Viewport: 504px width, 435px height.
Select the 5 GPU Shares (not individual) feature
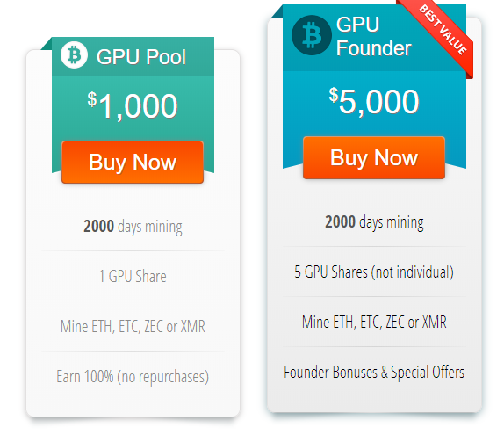point(374,272)
